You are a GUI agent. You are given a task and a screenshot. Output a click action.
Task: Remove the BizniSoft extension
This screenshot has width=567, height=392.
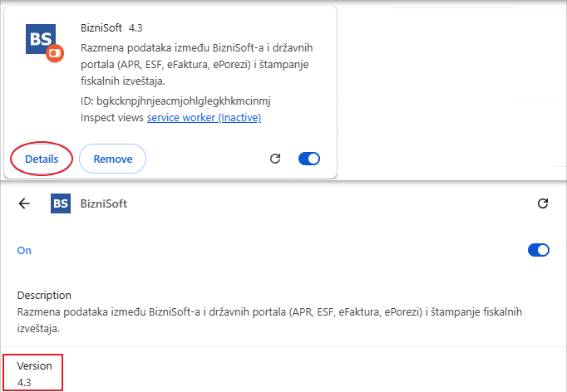(113, 159)
